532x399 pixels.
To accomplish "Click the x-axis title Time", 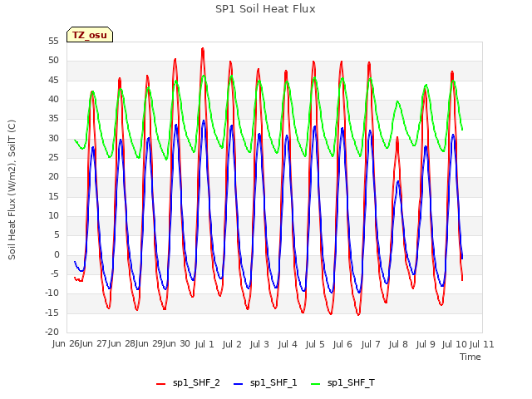I will tap(470, 357).
